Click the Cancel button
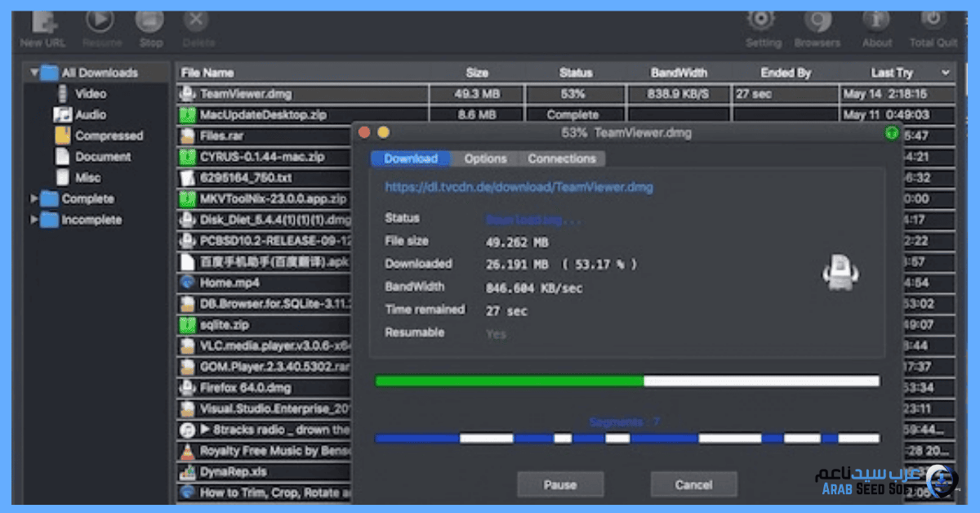Viewport: 980px width, 513px height. (693, 484)
